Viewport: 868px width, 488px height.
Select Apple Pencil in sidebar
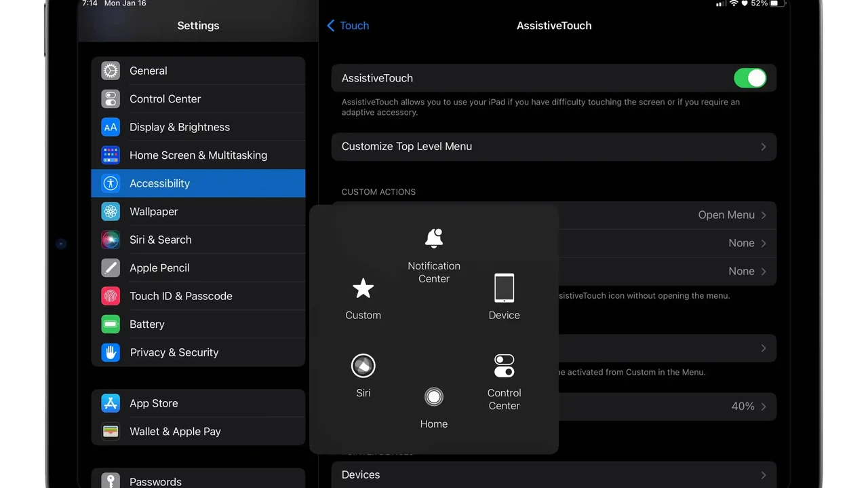[198, 268]
